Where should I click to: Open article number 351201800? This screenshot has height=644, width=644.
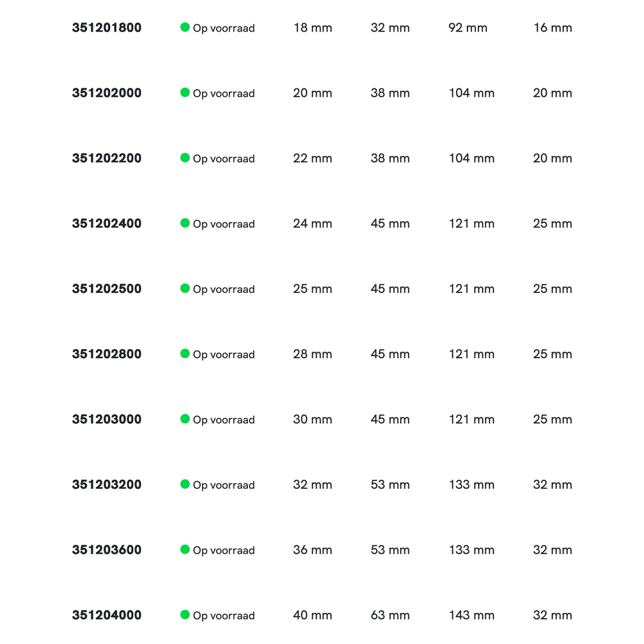(x=106, y=28)
